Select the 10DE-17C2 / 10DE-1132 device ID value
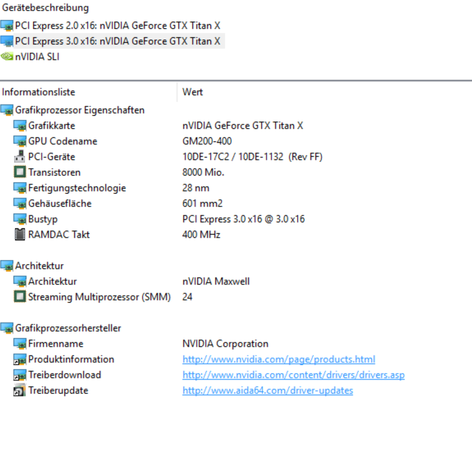The image size is (472, 476). [x=252, y=157]
